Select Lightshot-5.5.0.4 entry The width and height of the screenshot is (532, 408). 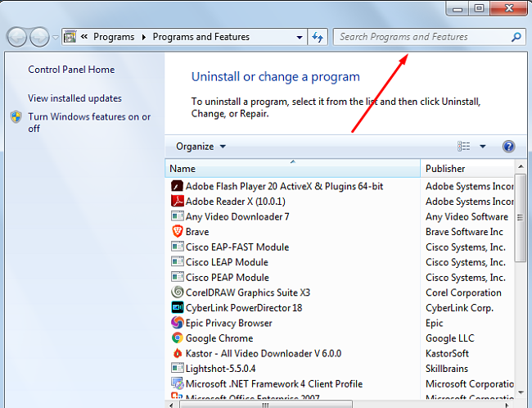click(220, 369)
